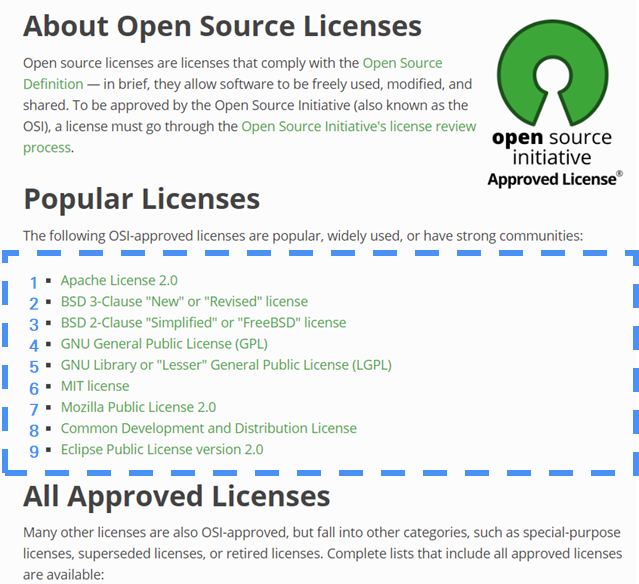The width and height of the screenshot is (639, 584).
Task: Click the Popular Licenses heading
Action: (x=142, y=199)
